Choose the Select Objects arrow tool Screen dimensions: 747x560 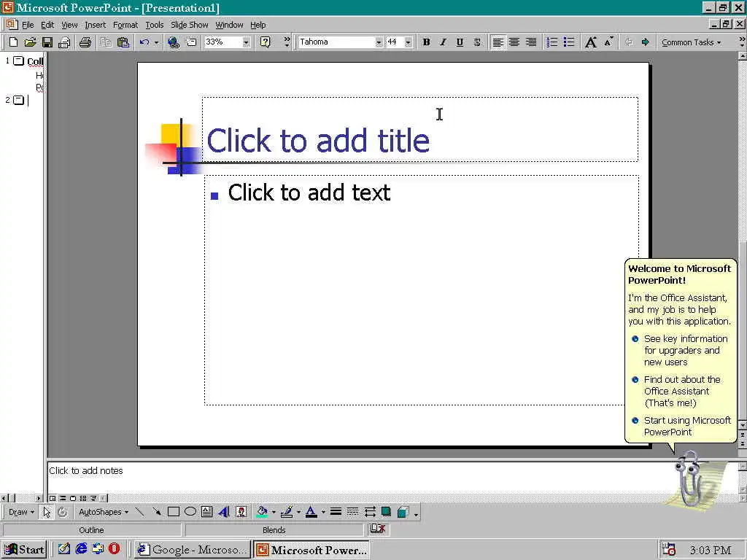pos(46,512)
